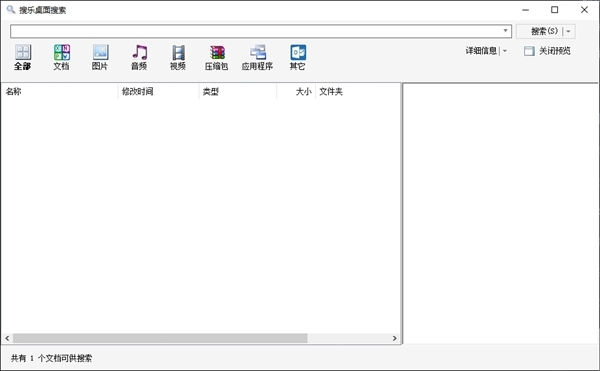Click the horizontal scrollbar right arrow

point(395,338)
